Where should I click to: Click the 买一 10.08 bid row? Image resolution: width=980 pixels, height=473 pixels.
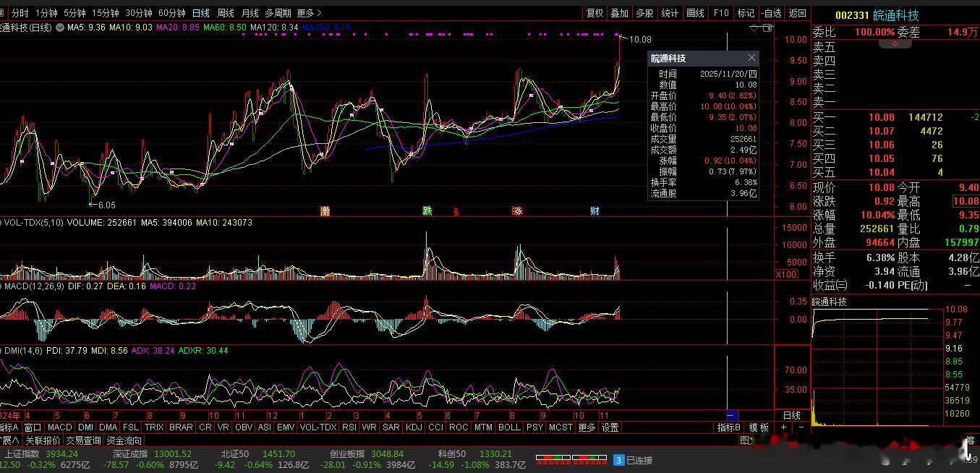click(x=895, y=117)
